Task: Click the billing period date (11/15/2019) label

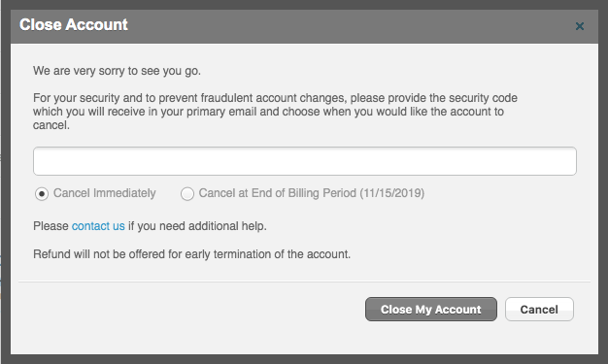Action: pyautogui.click(x=392, y=193)
